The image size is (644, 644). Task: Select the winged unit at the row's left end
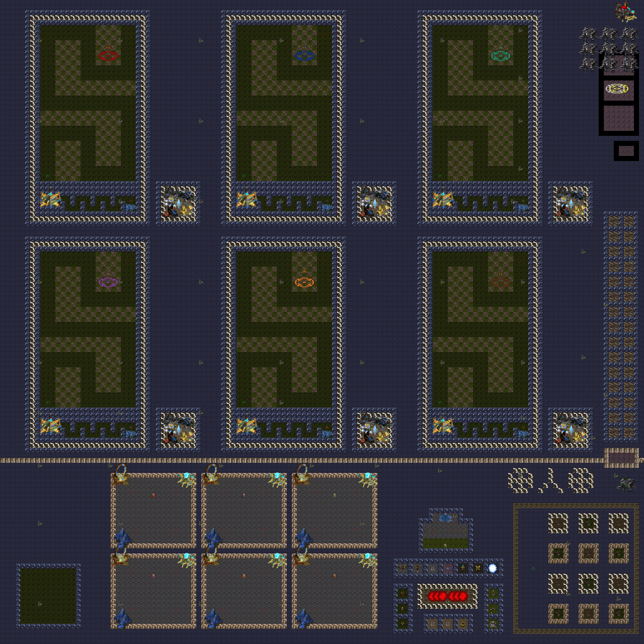point(402,568)
